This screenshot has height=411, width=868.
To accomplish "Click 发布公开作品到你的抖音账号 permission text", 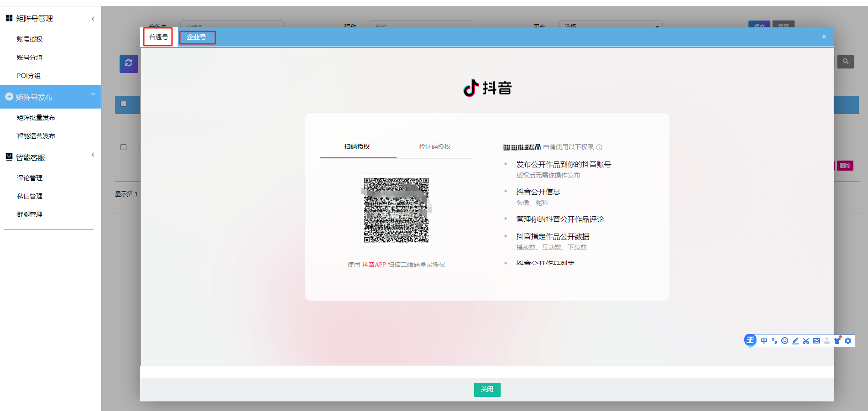I will click(564, 164).
